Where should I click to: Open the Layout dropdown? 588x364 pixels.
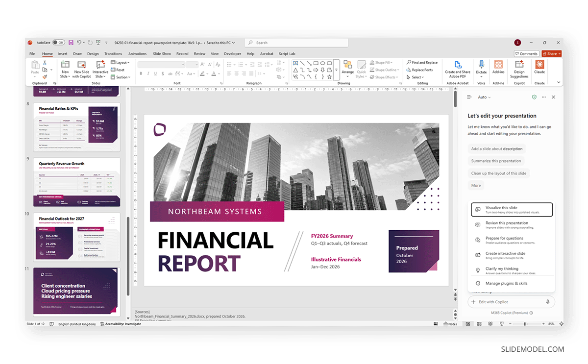click(120, 62)
